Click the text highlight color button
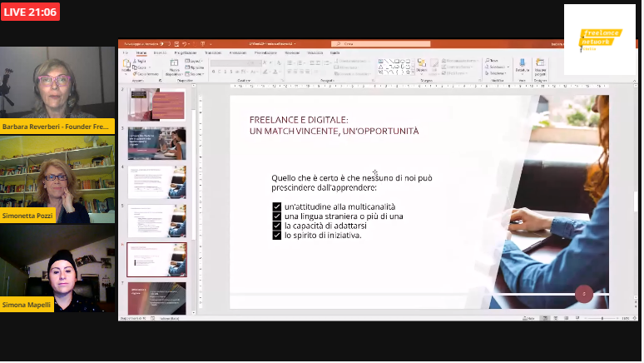644x363 pixels. coord(265,72)
